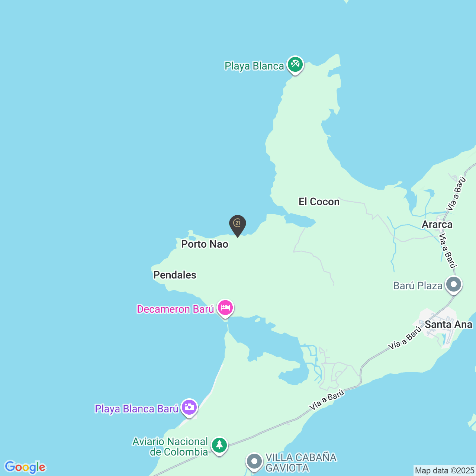476x476 pixels.
Task: Click the Barú Plaza gray marker
Action: pos(454,285)
